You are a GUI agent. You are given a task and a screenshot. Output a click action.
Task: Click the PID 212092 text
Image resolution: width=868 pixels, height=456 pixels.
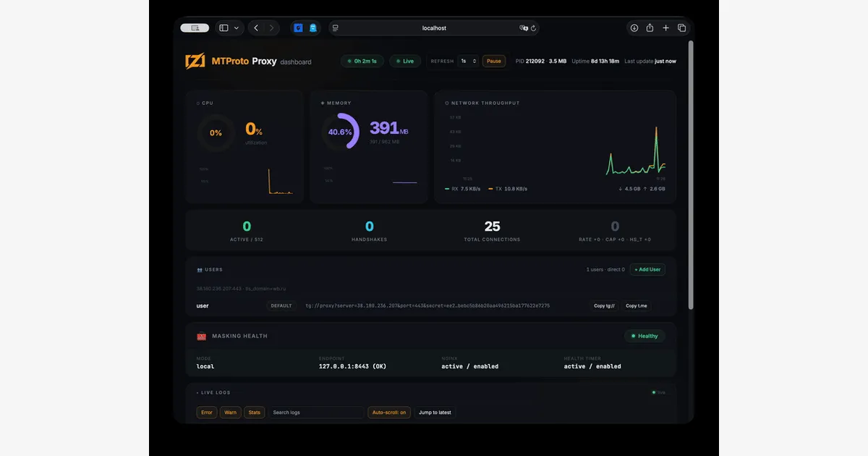[530, 62]
